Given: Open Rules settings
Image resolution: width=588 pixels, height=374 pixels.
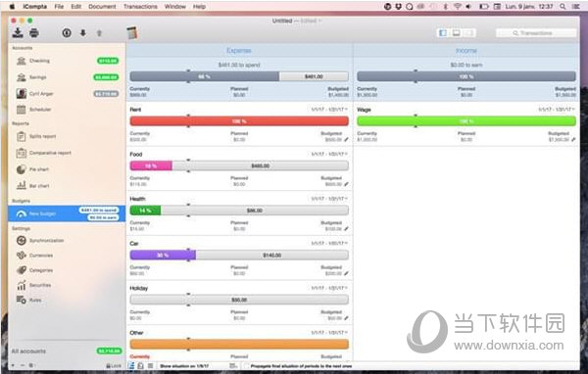Looking at the screenshot, I should [67, 300].
